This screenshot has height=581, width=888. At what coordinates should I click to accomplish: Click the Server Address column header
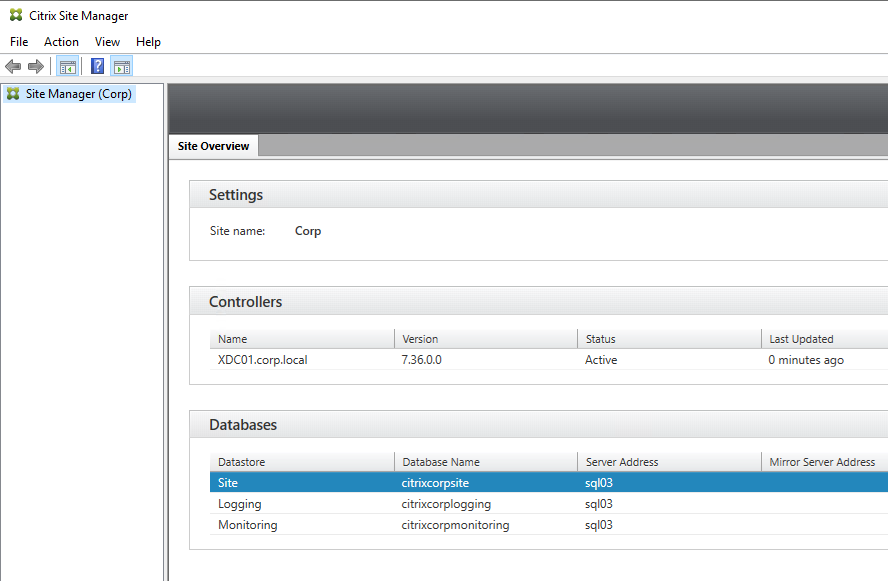(669, 462)
